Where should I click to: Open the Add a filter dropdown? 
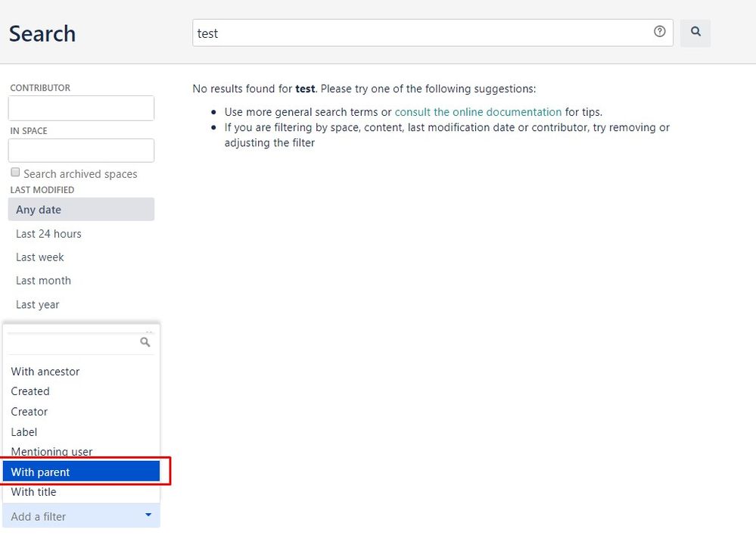(x=81, y=516)
